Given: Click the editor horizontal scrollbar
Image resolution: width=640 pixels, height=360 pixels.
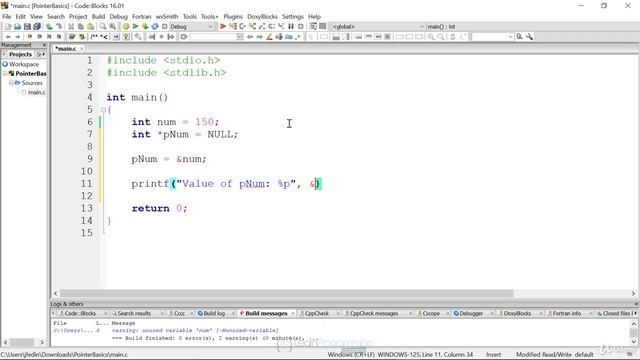Looking at the screenshot, I should coord(286,293).
